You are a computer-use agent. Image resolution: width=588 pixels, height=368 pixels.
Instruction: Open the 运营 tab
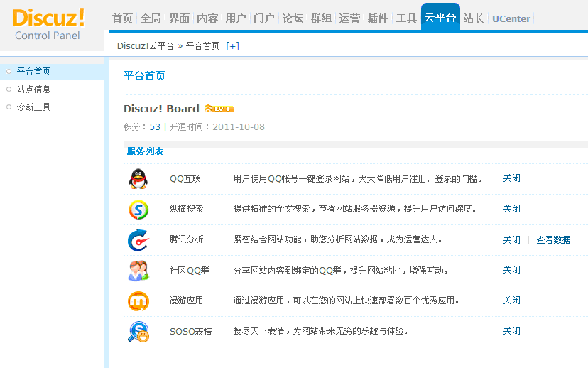tap(349, 18)
